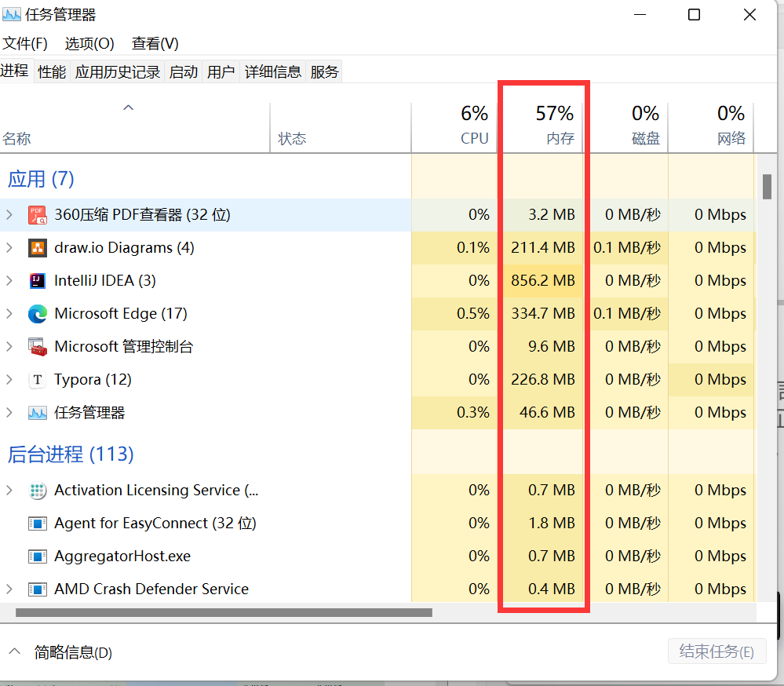Click the Typora T icon

(38, 380)
